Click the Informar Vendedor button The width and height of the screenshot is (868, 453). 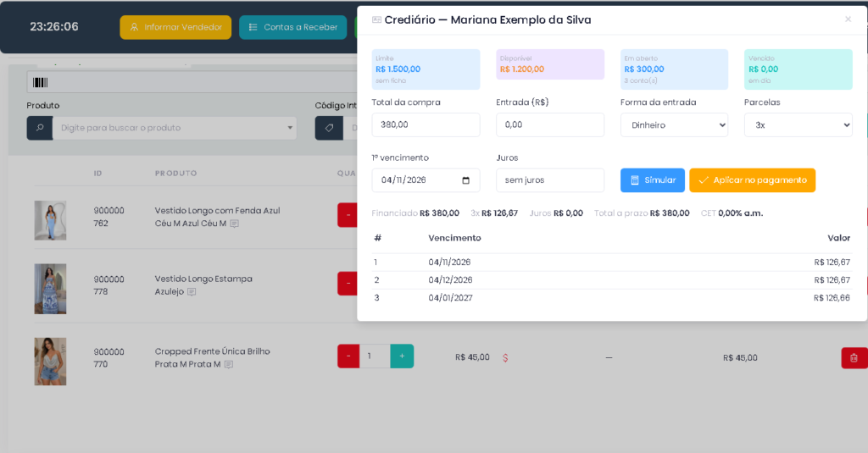pos(175,27)
